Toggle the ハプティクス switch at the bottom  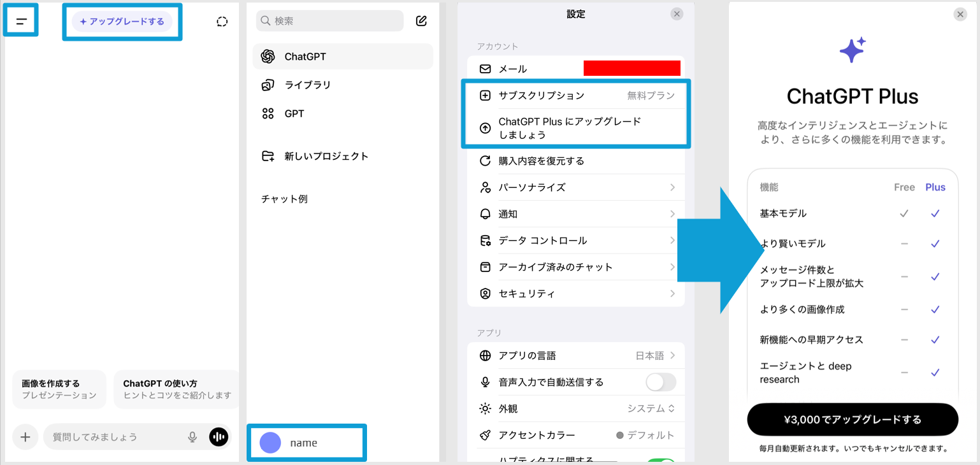(x=661, y=461)
